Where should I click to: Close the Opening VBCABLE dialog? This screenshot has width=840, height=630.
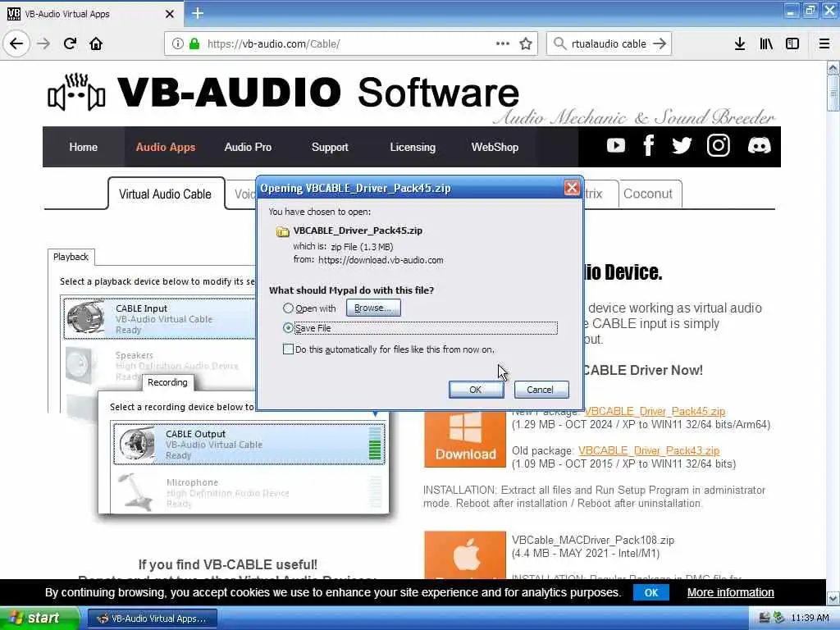click(572, 188)
